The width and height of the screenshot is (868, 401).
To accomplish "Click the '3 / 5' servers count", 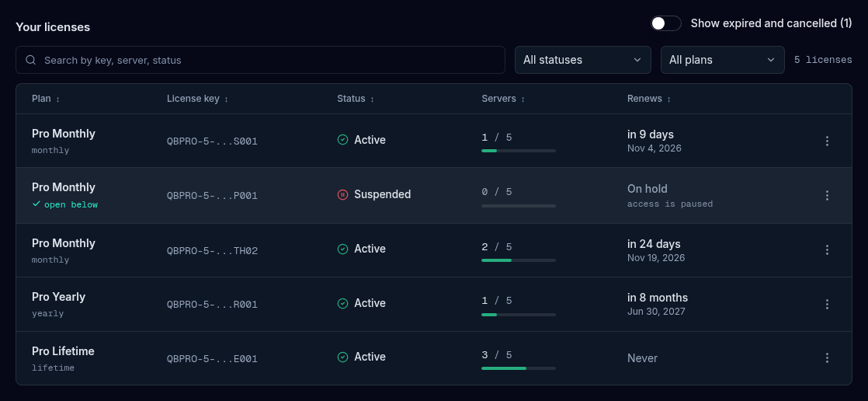I will [497, 355].
